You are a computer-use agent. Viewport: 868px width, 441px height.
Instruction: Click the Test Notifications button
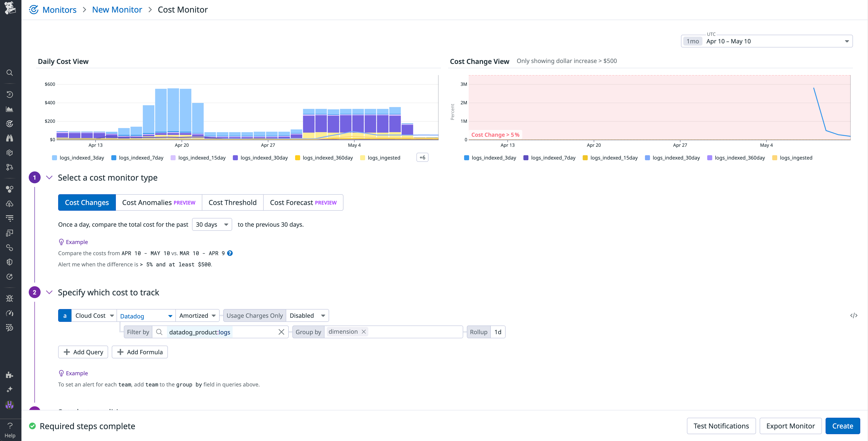[x=721, y=426]
